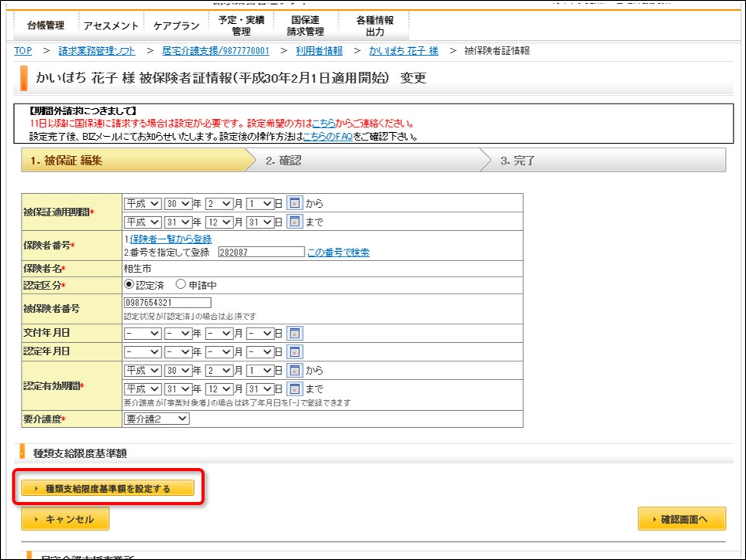Select the 認定済 radio button
746x560 pixels.
pyautogui.click(x=129, y=284)
